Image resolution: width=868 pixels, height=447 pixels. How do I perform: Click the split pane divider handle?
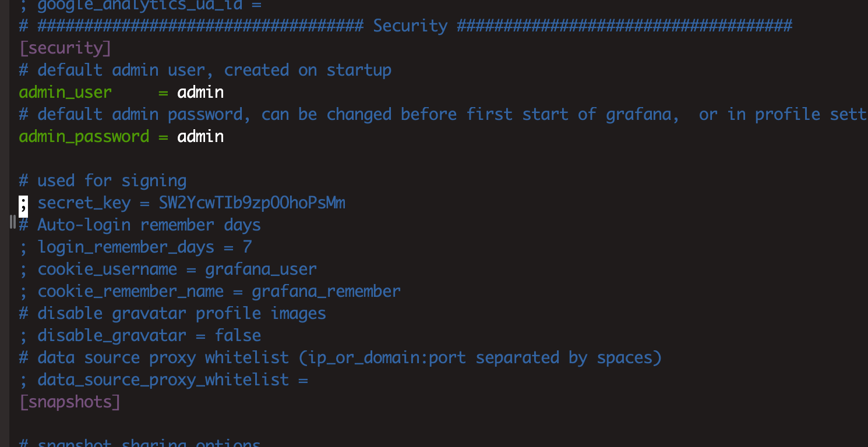tap(12, 222)
